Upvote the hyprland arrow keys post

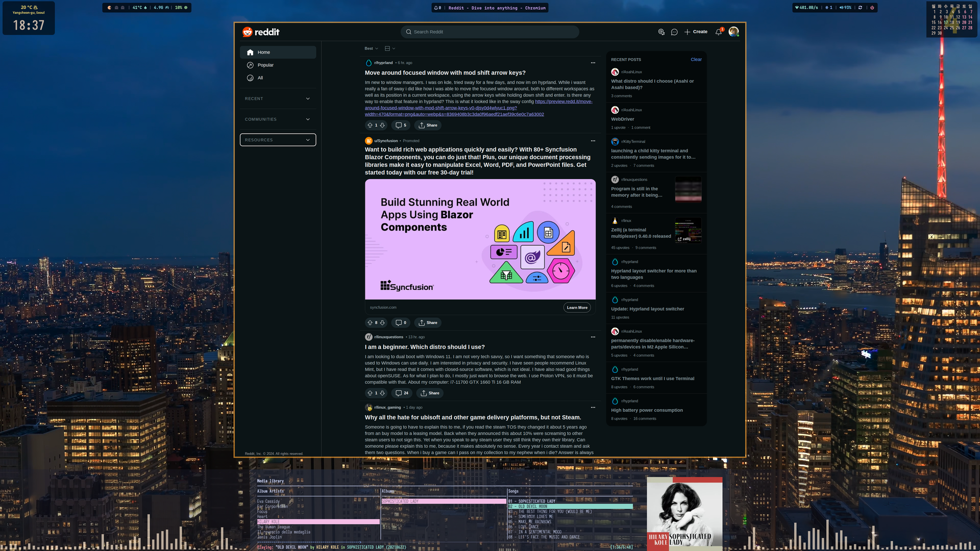click(x=370, y=126)
